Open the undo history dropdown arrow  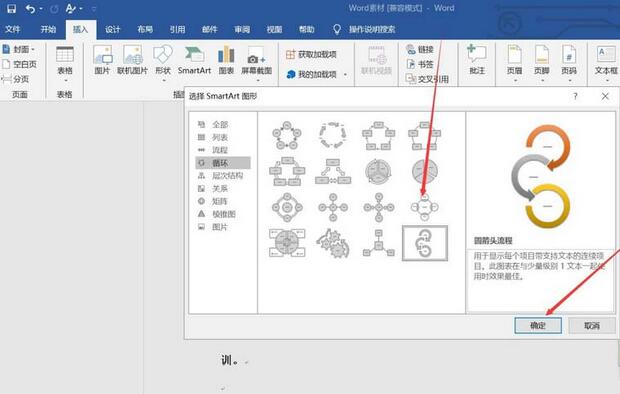pos(41,8)
